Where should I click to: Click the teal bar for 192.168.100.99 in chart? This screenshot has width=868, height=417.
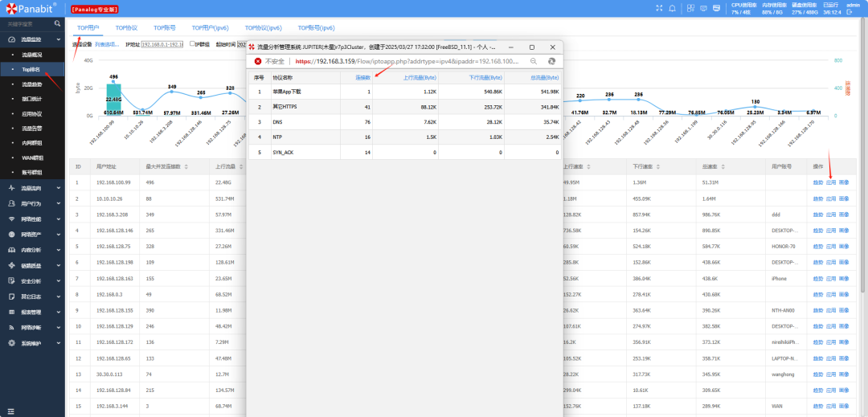(x=113, y=100)
